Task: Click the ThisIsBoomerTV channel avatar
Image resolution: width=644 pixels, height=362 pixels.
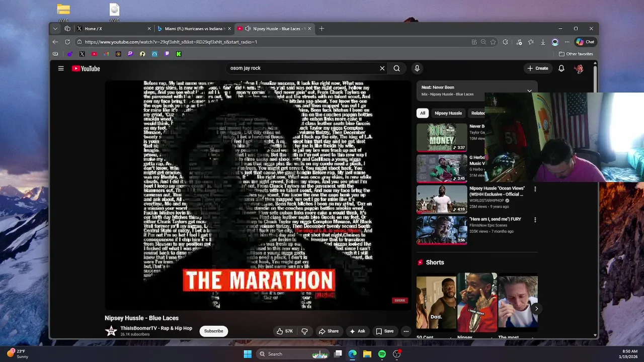Action: click(x=111, y=331)
